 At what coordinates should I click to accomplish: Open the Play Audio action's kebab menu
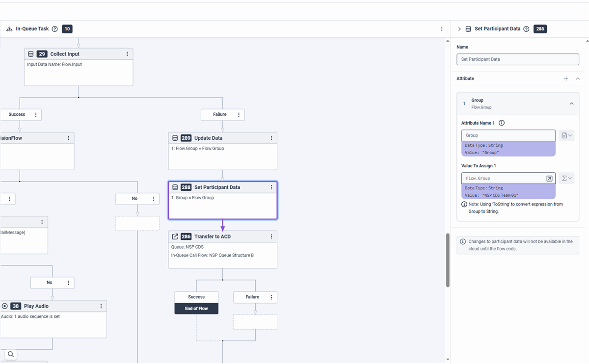[x=101, y=306]
